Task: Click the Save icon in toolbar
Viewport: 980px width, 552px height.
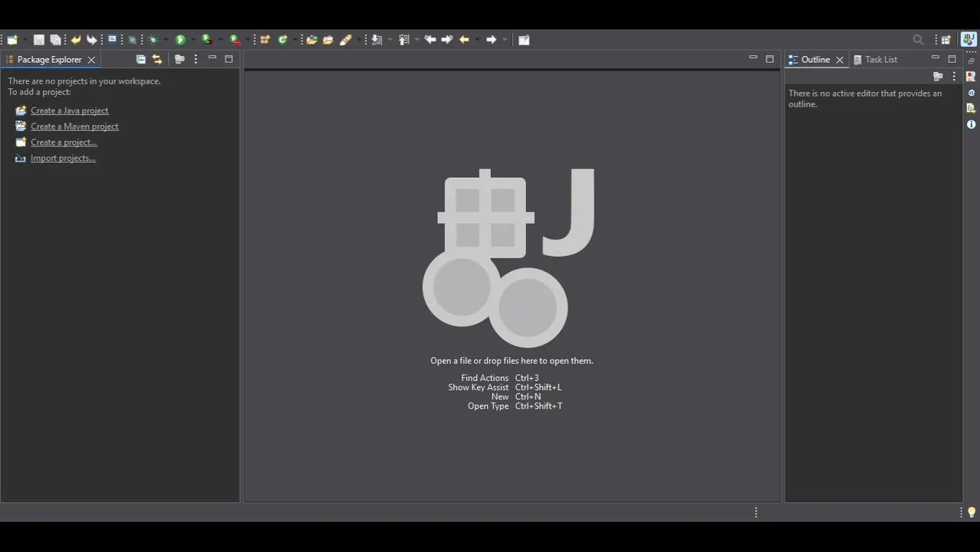Action: click(39, 40)
